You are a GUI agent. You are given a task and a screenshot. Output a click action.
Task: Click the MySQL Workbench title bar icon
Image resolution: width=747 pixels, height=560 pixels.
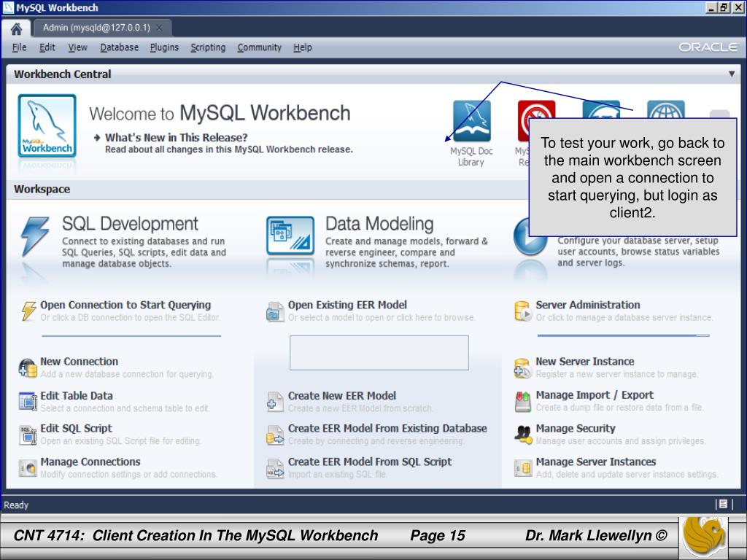(x=8, y=7)
